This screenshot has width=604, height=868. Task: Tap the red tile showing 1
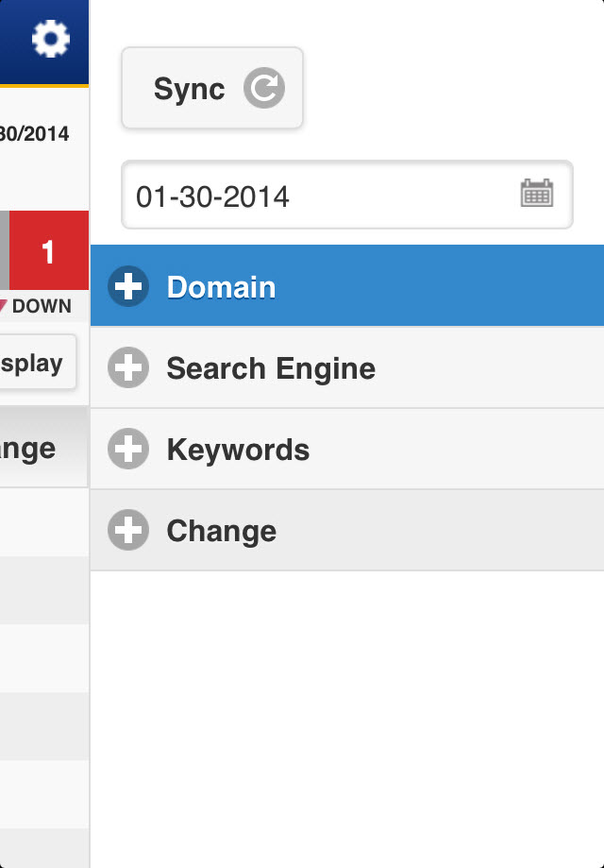coord(49,250)
